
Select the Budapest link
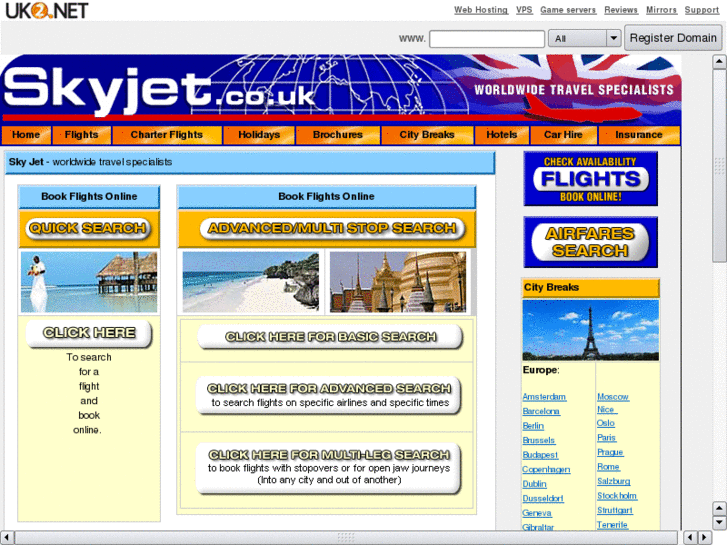pyautogui.click(x=540, y=455)
